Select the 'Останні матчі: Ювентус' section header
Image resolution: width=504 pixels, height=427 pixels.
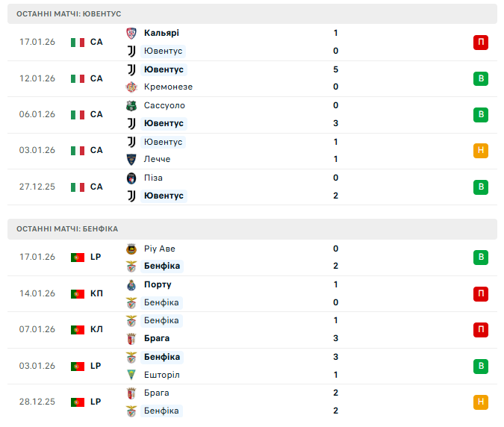point(69,14)
